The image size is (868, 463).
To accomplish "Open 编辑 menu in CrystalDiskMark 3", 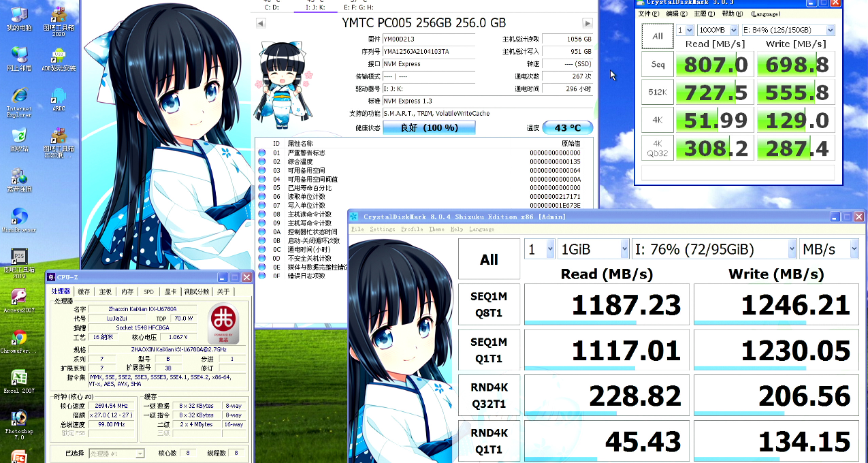I will pyautogui.click(x=676, y=14).
